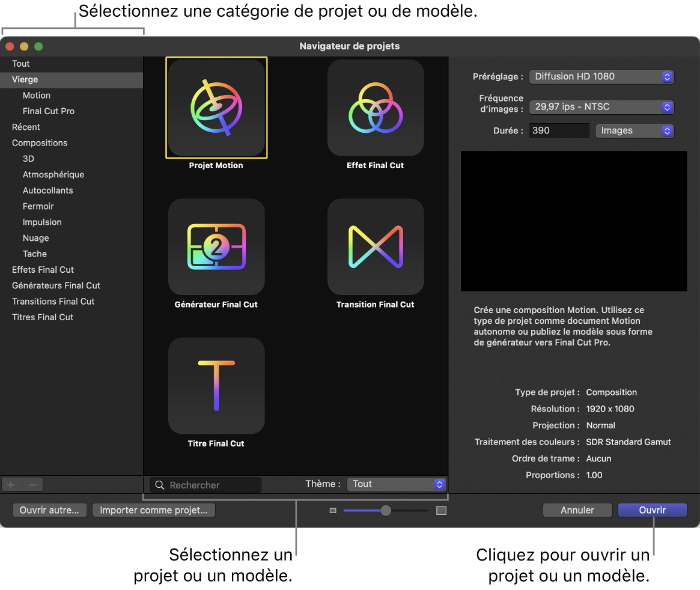Click the Ouvrir button
Viewport: 700px width, 590px height.
(x=652, y=510)
